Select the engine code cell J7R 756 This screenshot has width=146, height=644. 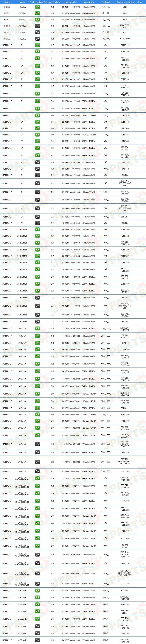[x=125, y=135]
